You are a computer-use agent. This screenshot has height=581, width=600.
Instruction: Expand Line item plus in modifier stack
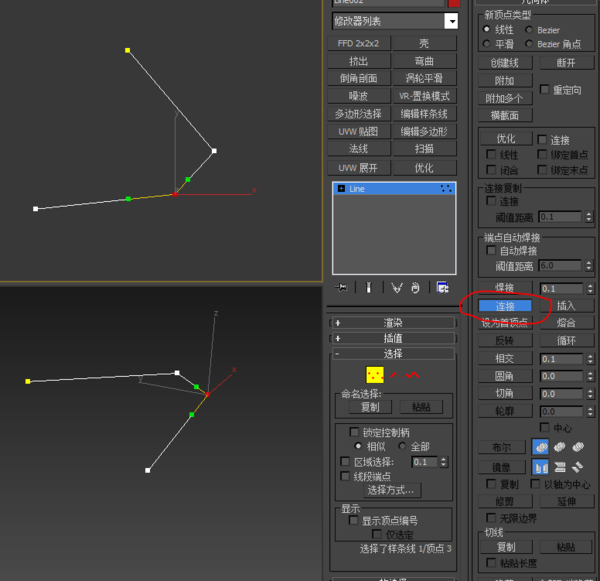(341, 188)
